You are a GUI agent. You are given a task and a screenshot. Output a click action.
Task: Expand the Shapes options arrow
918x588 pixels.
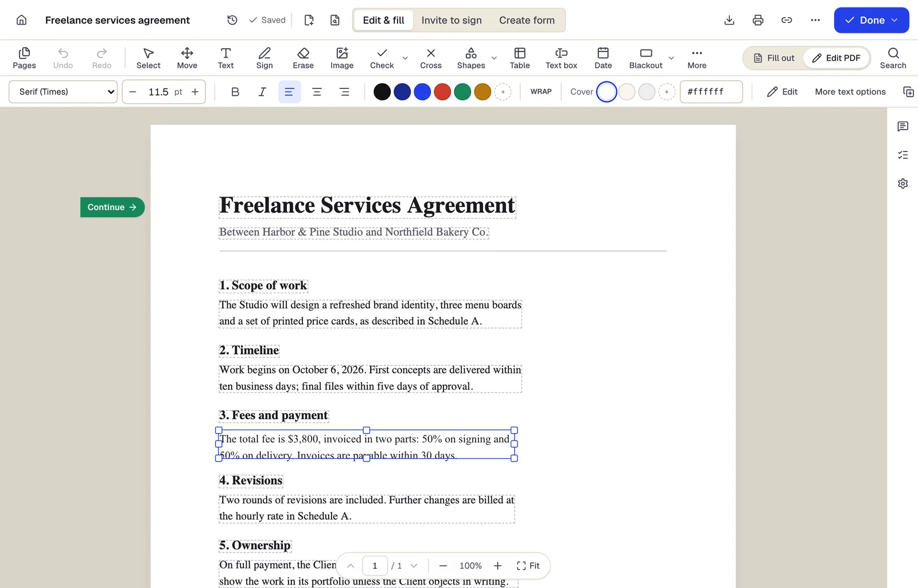pyautogui.click(x=494, y=58)
